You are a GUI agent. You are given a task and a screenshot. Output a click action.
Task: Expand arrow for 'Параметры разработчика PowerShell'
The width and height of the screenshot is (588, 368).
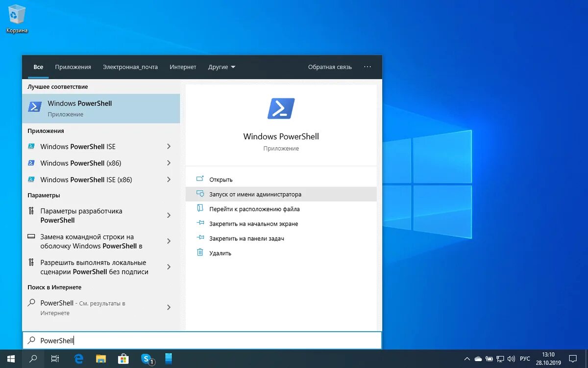pyautogui.click(x=169, y=215)
